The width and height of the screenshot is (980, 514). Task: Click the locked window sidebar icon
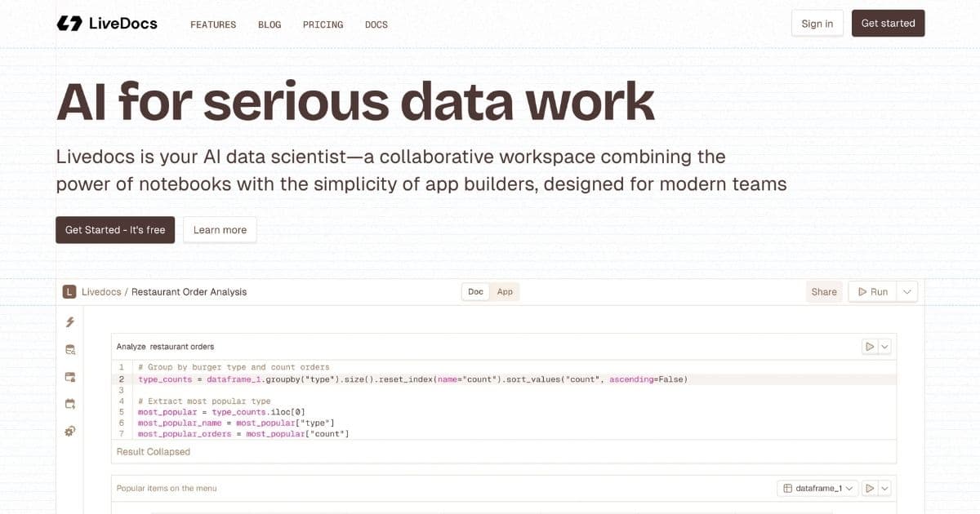point(70,377)
